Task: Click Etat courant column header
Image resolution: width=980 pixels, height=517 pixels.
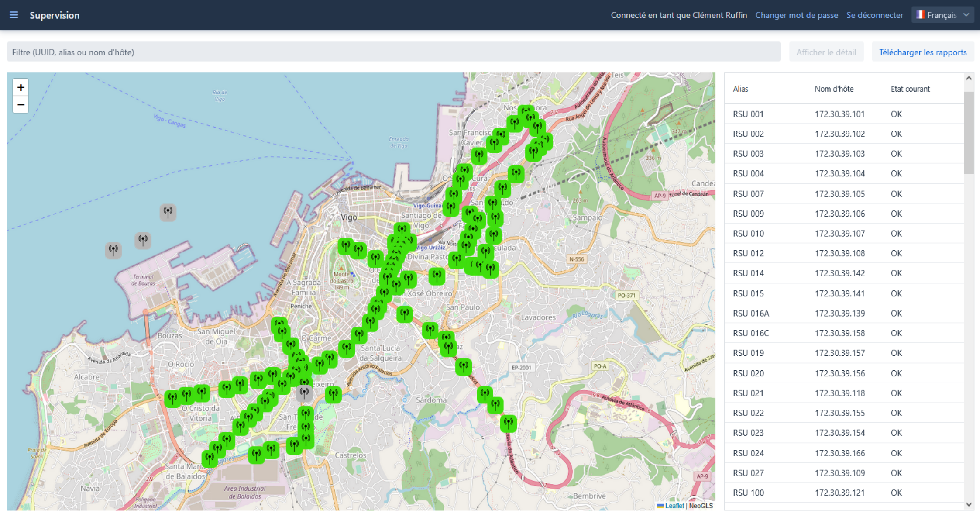Action: (x=910, y=89)
